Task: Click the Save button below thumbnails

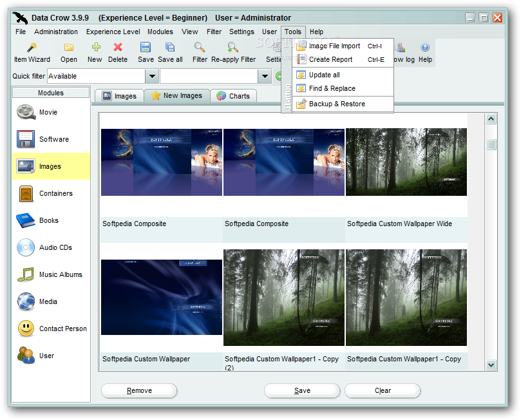Action: (302, 390)
